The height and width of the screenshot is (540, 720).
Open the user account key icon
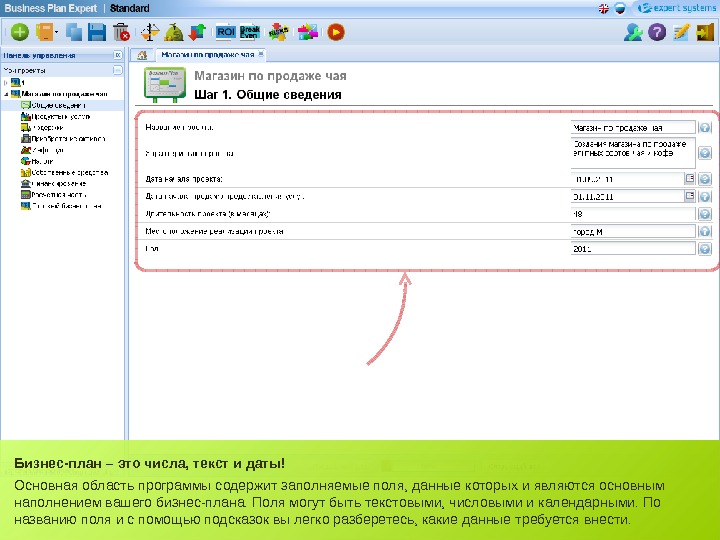click(x=633, y=32)
